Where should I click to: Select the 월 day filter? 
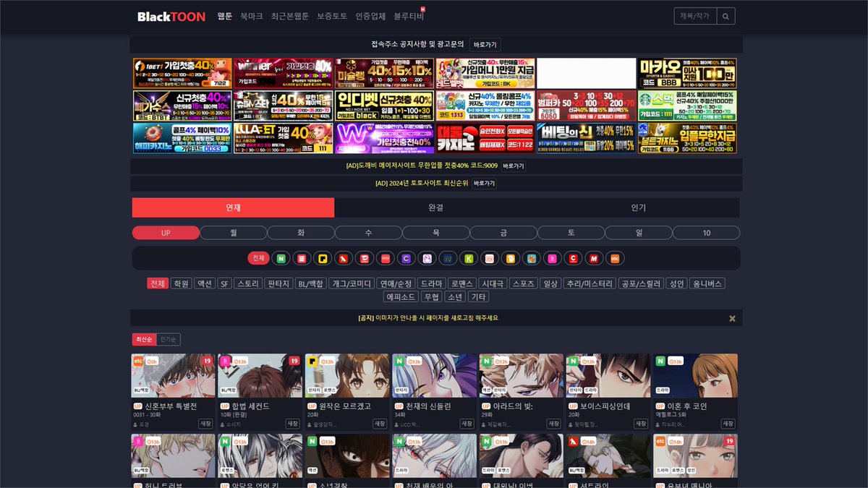[233, 233]
